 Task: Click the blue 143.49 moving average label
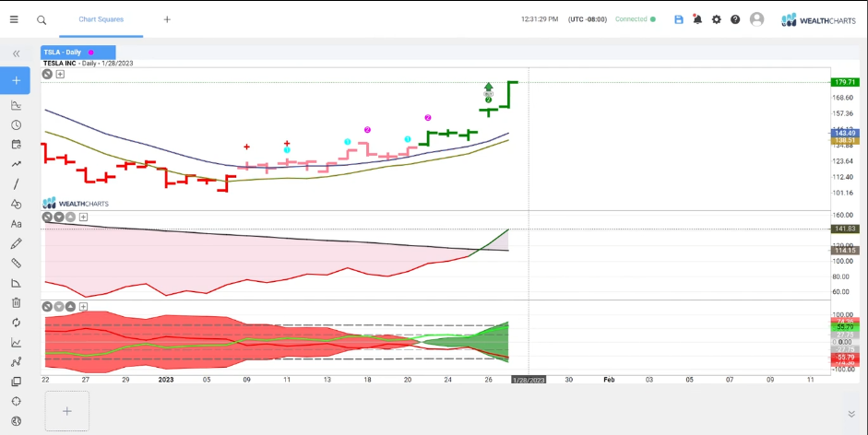click(845, 133)
